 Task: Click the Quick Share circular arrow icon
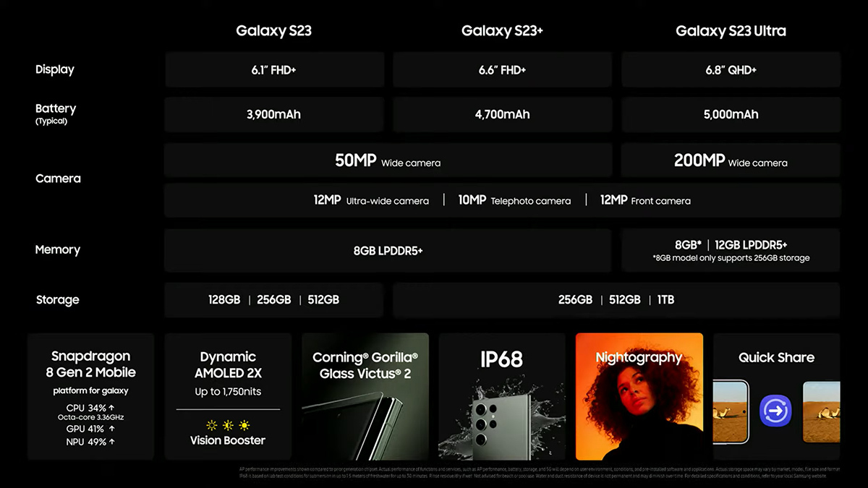click(x=776, y=411)
